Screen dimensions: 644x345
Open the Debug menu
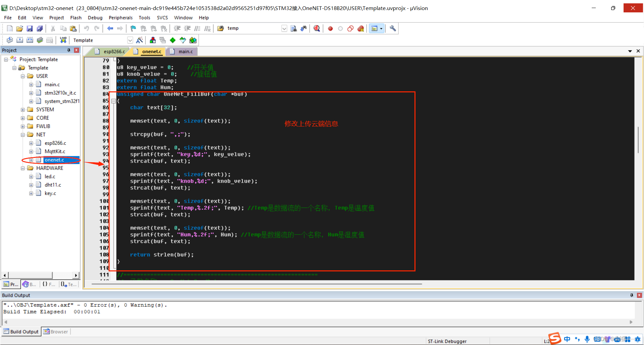(x=95, y=18)
